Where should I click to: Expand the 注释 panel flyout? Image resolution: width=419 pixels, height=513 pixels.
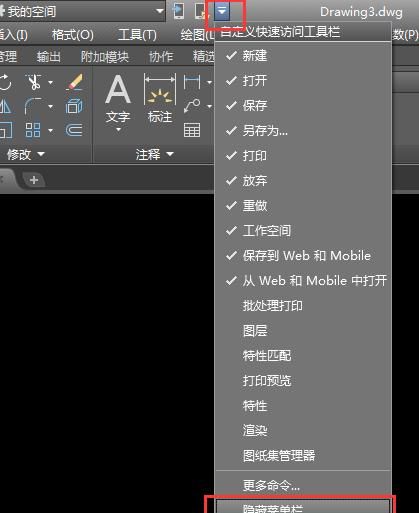tap(154, 154)
